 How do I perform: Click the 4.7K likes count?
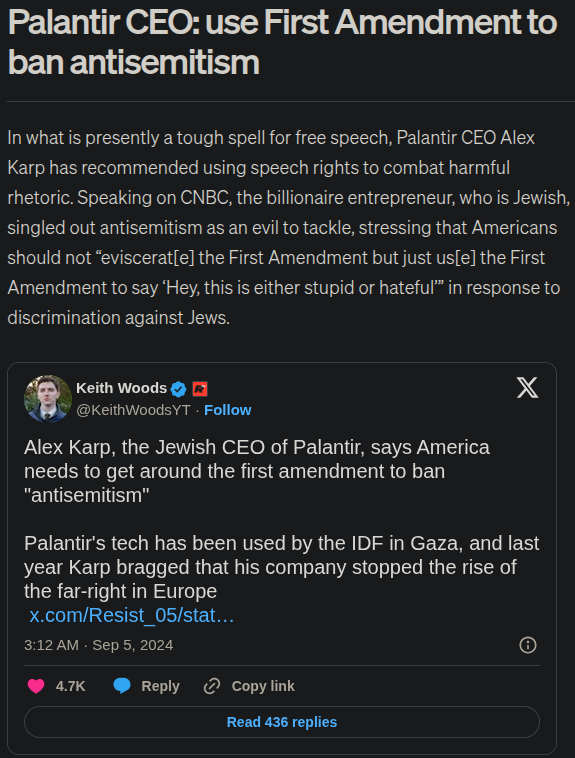click(x=71, y=686)
